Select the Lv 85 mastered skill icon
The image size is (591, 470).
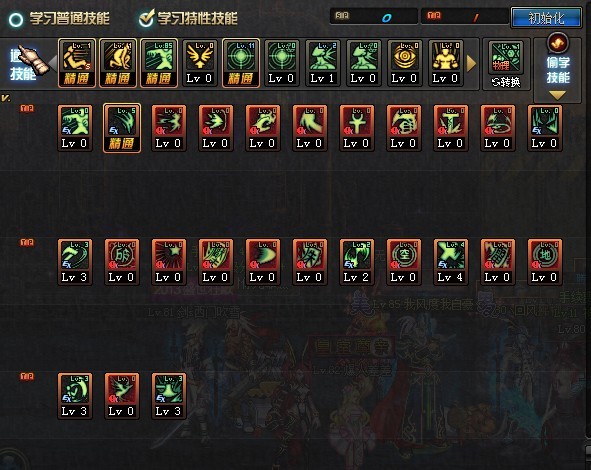(159, 63)
